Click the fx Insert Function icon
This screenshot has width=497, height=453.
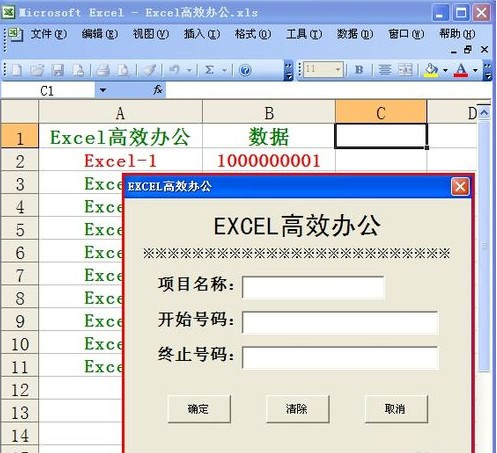tap(158, 90)
